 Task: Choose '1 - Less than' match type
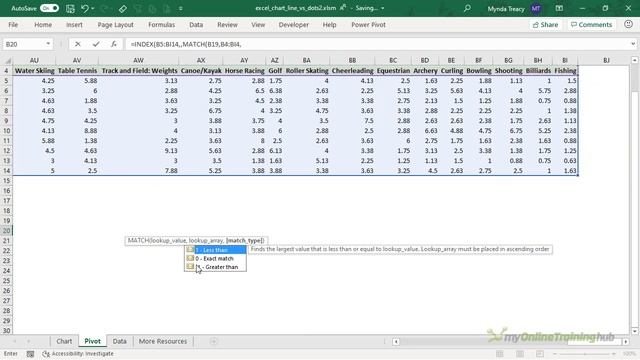[x=216, y=250]
